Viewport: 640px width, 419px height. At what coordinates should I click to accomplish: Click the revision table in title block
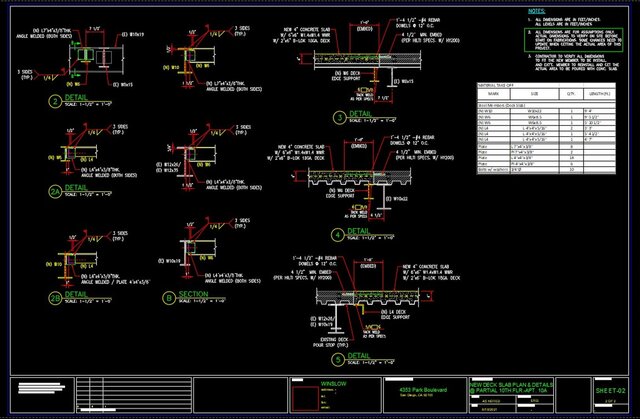pos(134,395)
